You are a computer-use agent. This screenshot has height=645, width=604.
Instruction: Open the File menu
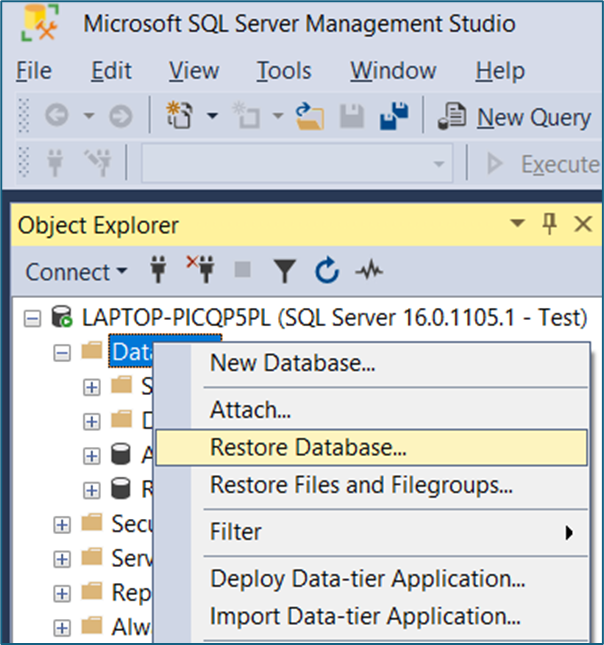click(x=34, y=71)
